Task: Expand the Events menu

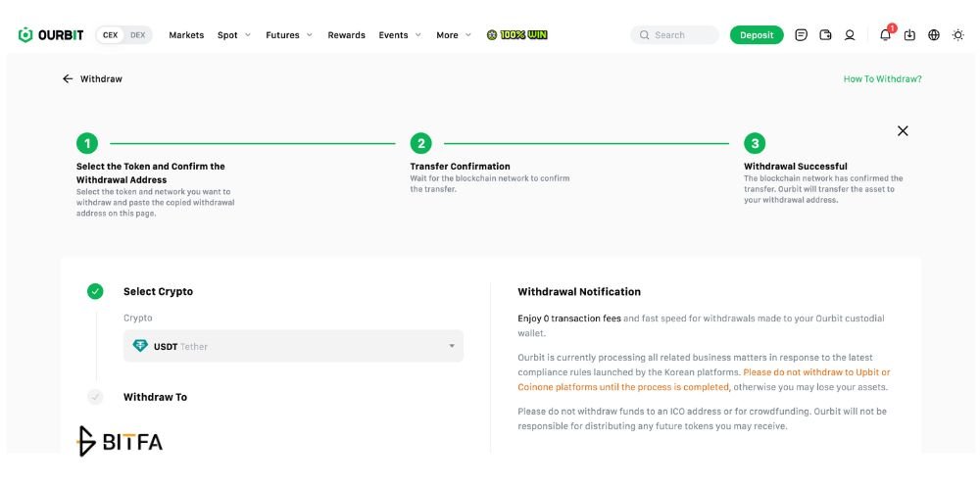Action: pyautogui.click(x=400, y=35)
